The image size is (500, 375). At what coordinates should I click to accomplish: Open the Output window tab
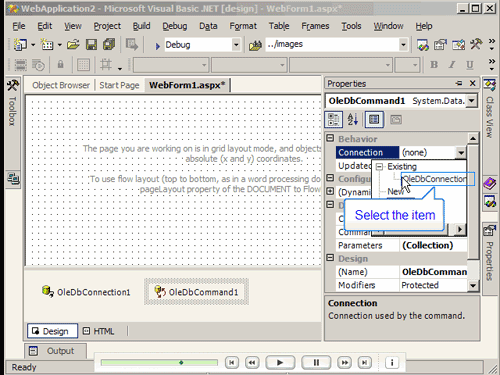[x=55, y=351]
